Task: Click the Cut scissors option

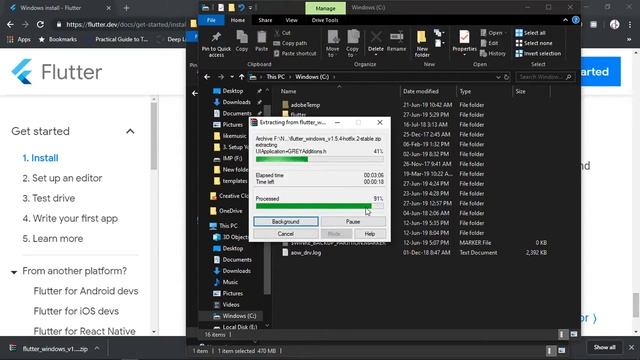Action: point(282,33)
